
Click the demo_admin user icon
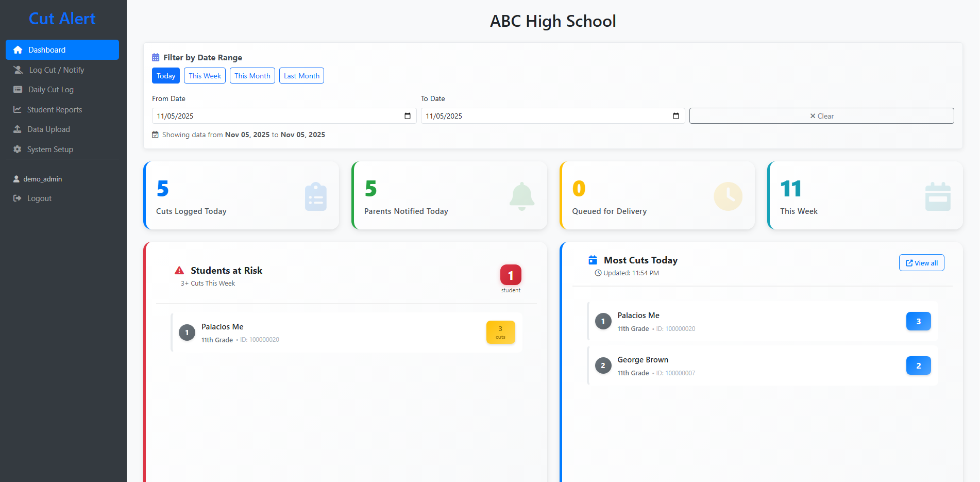point(16,178)
